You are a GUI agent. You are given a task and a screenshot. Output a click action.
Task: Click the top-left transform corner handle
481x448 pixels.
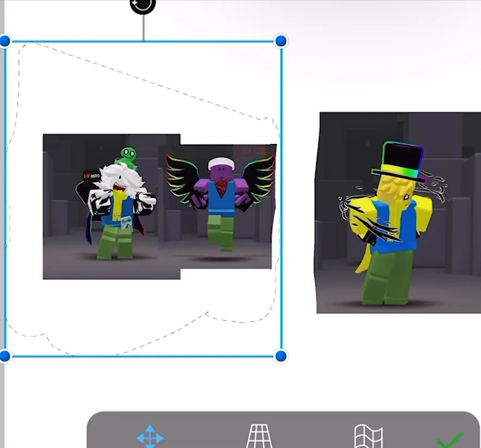(x=5, y=41)
